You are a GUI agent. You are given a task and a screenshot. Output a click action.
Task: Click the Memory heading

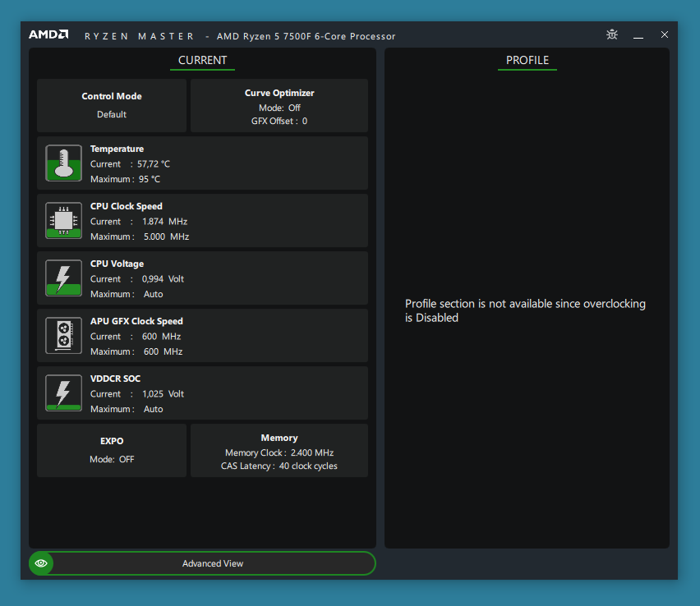pos(279,438)
